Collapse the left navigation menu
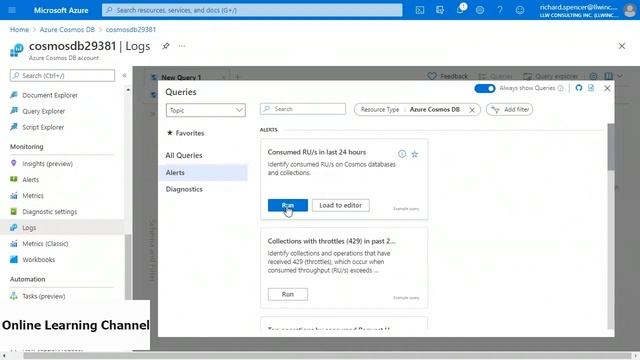The width and height of the screenshot is (640, 360). (x=124, y=76)
